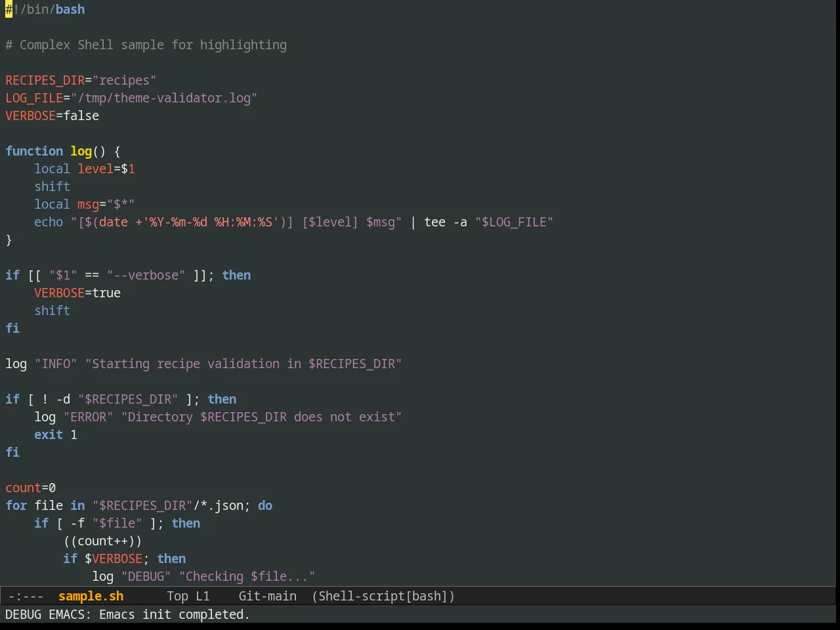Screen dimensions: 840x630
Task: Click the 'if [ -f "$file" ]; then' line
Action: coord(117,523)
